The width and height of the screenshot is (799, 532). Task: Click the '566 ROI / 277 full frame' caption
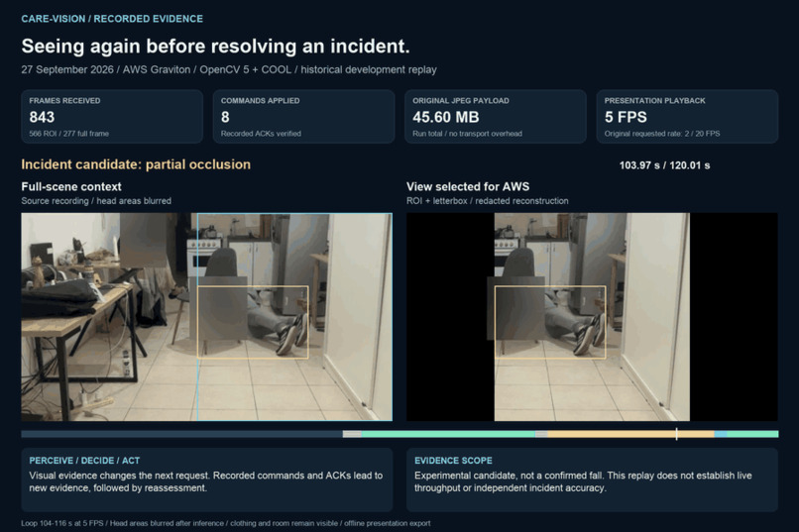[68, 134]
